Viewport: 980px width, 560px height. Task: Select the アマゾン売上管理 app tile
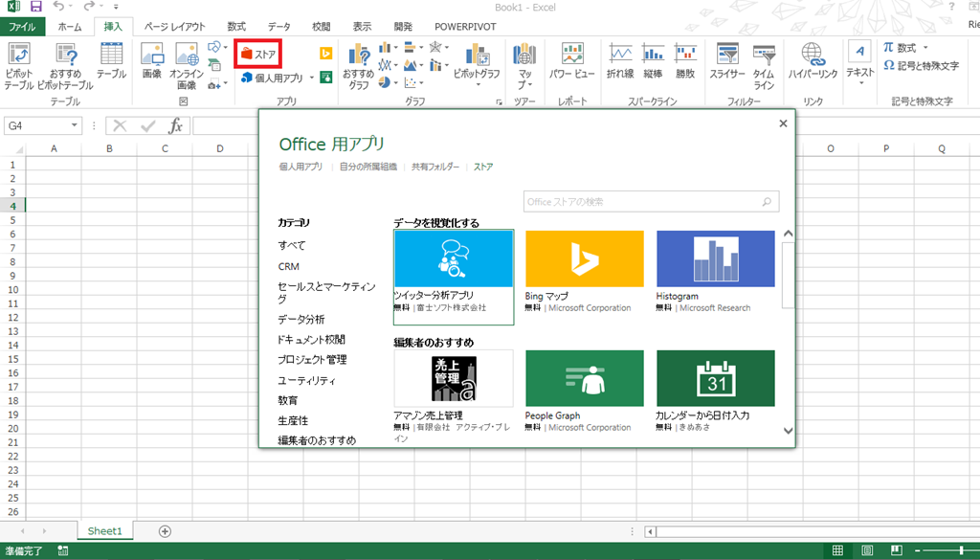pyautogui.click(x=453, y=396)
